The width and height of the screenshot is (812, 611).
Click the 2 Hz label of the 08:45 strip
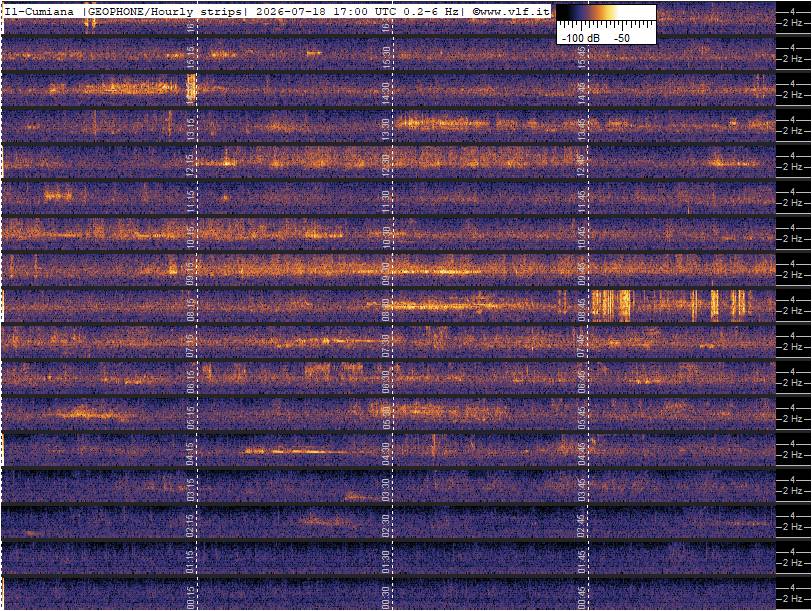[792, 311]
